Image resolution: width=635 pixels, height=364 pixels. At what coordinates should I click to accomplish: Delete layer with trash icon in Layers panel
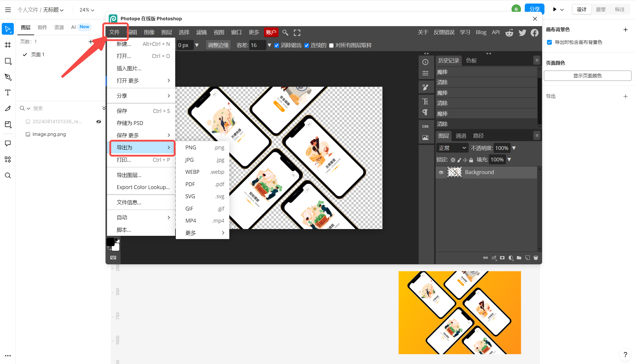(x=536, y=258)
